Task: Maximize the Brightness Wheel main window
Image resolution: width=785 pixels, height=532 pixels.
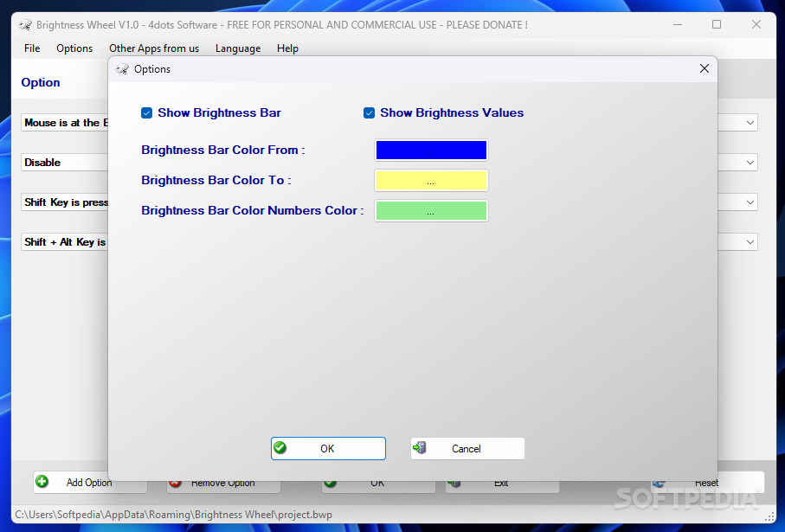Action: (717, 24)
